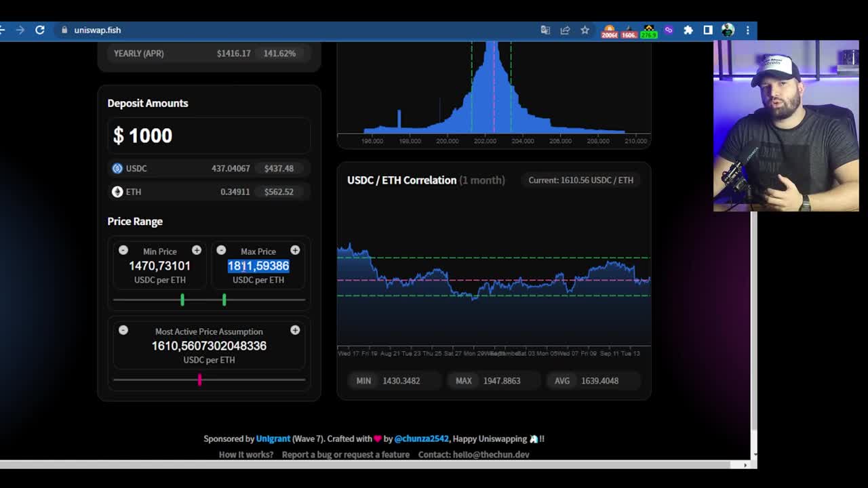Click the yearly fee value $1416.17
The height and width of the screenshot is (488, 868).
[x=234, y=53]
